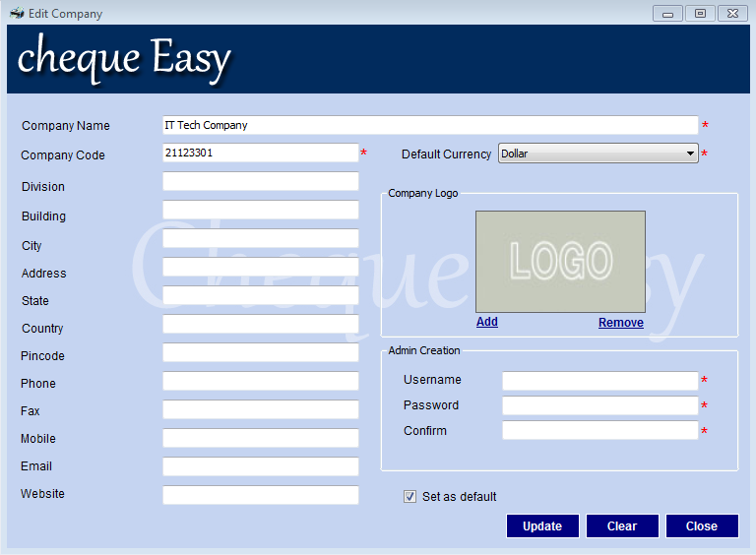The height and width of the screenshot is (555, 756).
Task: Click the Confirm password field
Action: pyautogui.click(x=599, y=430)
